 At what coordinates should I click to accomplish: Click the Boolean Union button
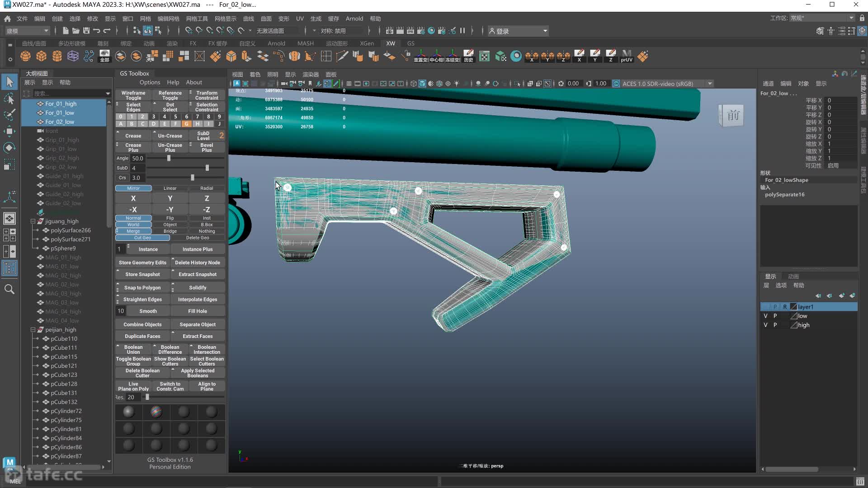tap(133, 349)
